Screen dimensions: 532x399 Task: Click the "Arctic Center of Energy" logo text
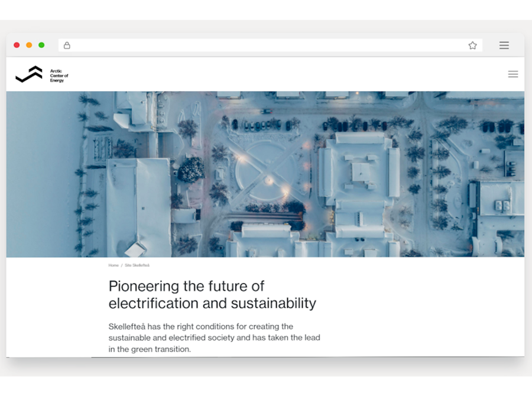point(59,75)
